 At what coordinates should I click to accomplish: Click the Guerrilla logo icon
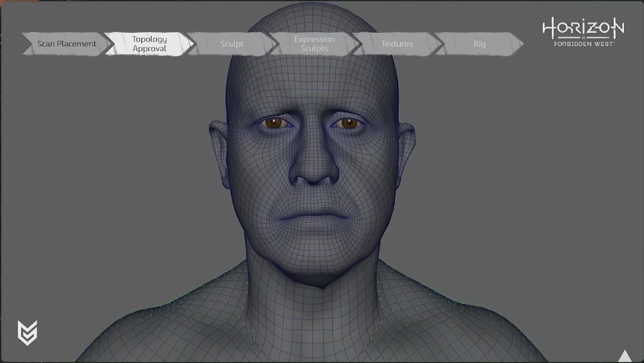(x=27, y=333)
